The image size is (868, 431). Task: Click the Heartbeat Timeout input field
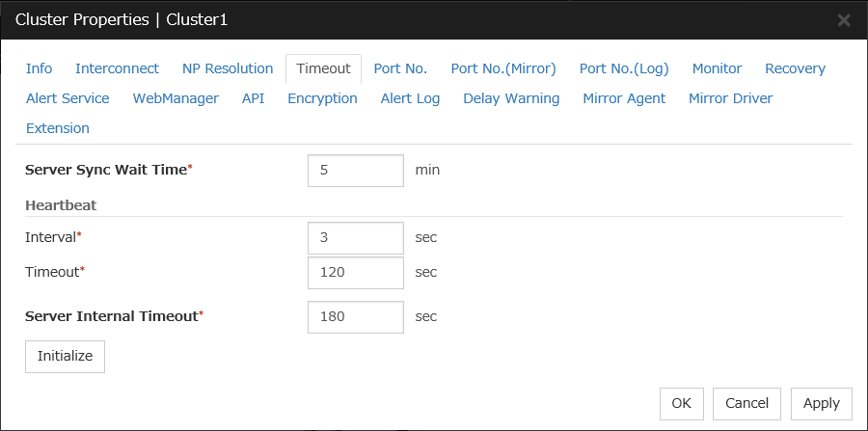355,273
